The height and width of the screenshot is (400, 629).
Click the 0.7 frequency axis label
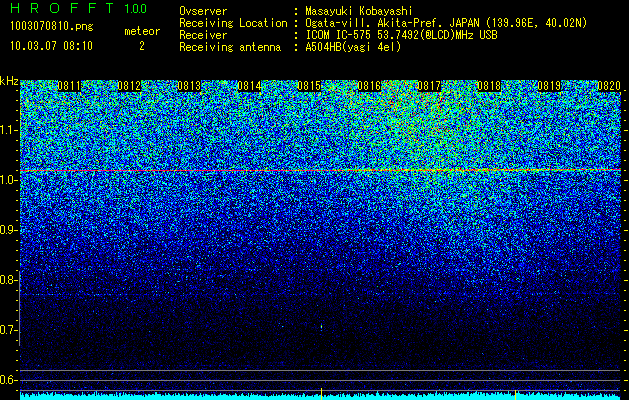click(x=8, y=330)
